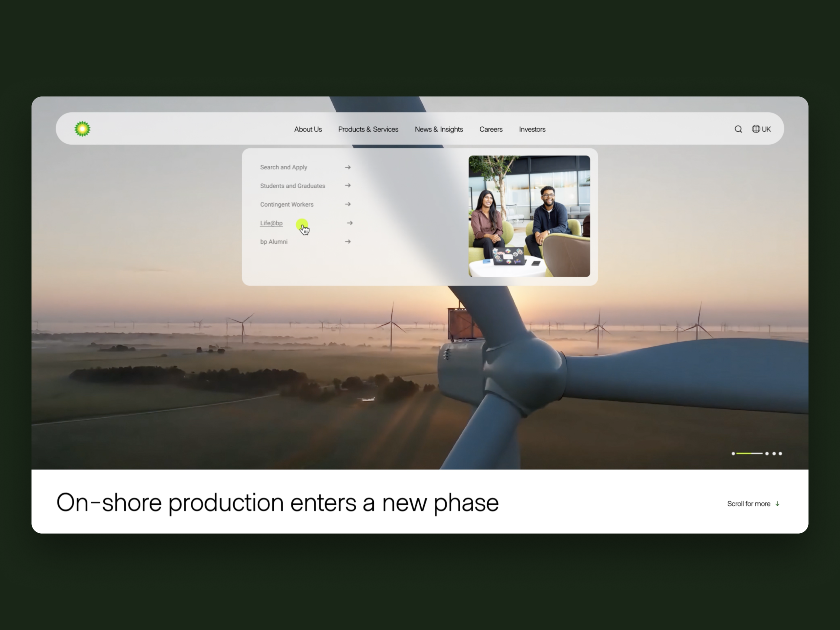Image resolution: width=840 pixels, height=630 pixels.
Task: Jump to the last carousel dot
Action: (780, 453)
